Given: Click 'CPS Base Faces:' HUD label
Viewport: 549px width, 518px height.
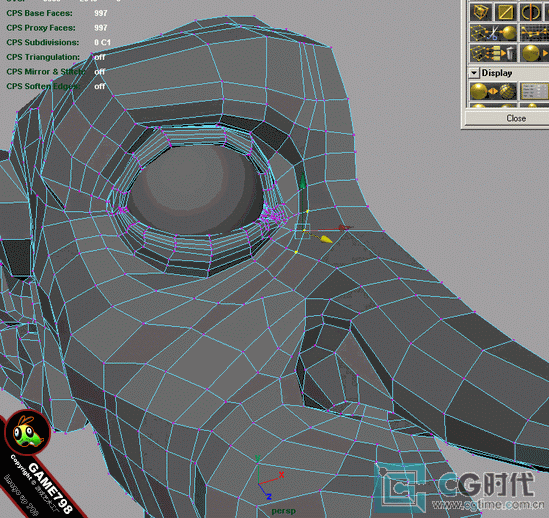Looking at the screenshot, I should (x=39, y=13).
